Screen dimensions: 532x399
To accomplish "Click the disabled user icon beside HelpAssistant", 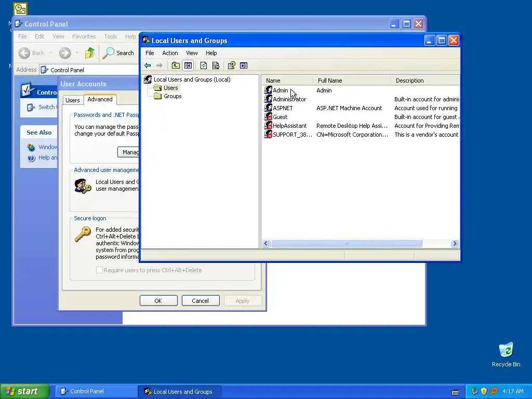I will [x=268, y=126].
